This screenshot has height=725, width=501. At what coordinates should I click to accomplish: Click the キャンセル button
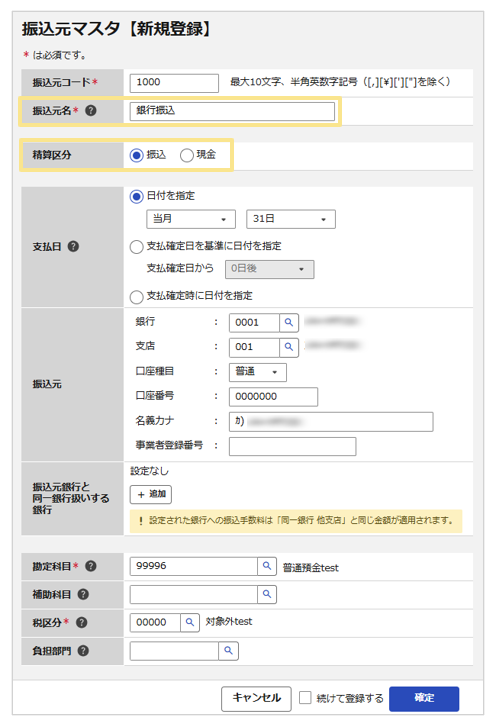pos(256,699)
